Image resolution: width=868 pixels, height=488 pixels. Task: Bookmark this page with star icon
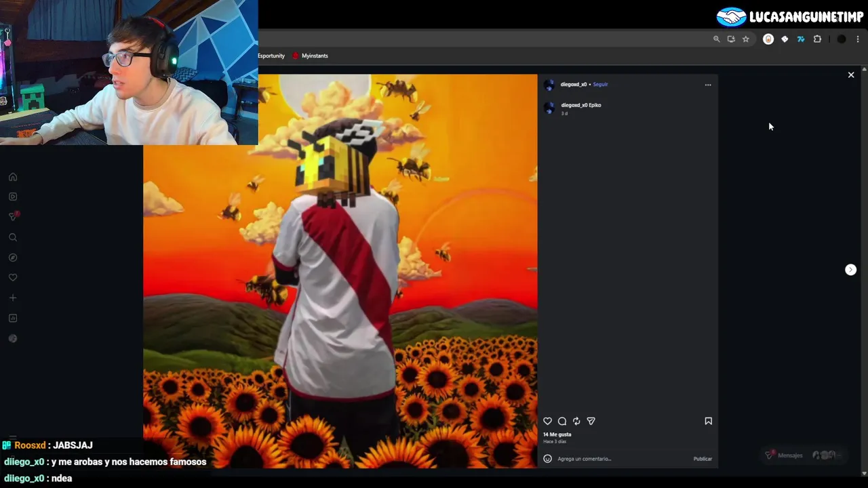[746, 39]
